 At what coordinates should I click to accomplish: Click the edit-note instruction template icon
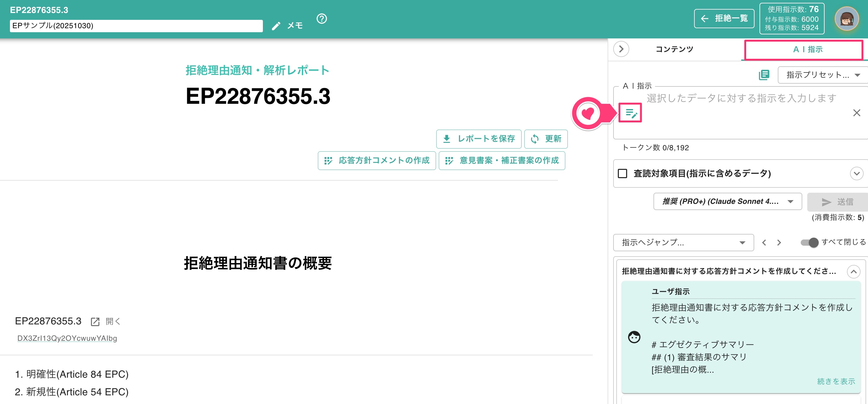point(631,113)
